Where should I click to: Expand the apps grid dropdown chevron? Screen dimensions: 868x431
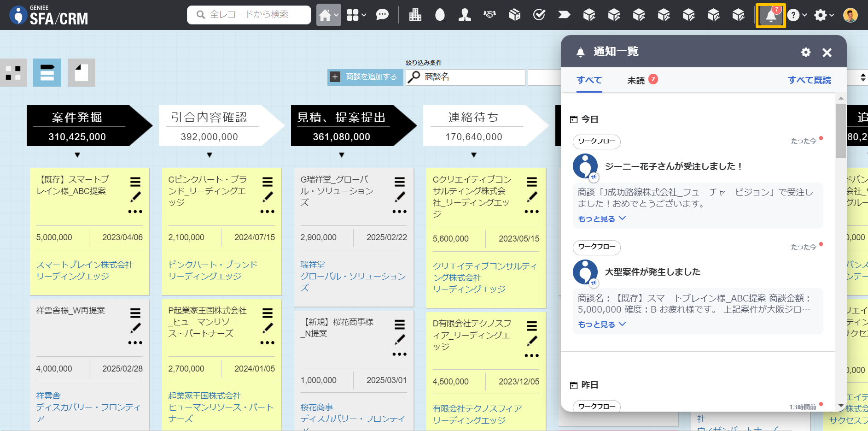tap(364, 15)
